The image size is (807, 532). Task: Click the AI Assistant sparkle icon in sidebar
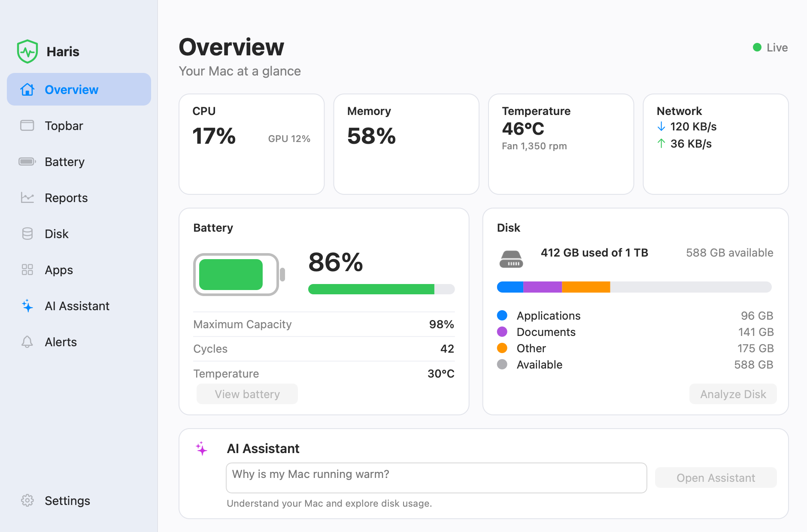27,305
